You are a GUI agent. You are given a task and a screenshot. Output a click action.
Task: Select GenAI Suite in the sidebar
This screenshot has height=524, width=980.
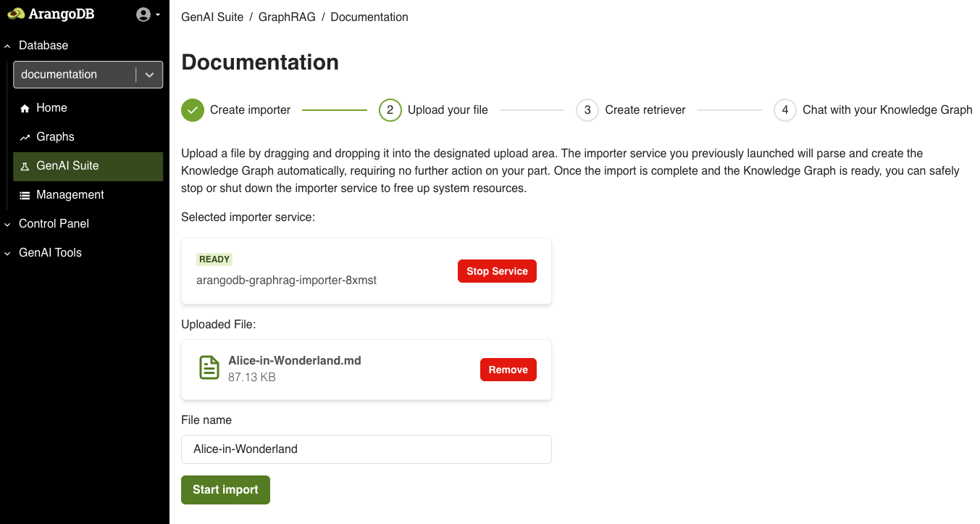(x=88, y=166)
